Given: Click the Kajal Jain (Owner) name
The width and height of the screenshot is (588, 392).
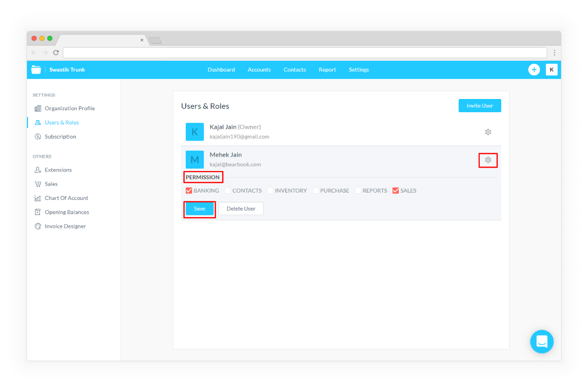Looking at the screenshot, I should [x=235, y=127].
